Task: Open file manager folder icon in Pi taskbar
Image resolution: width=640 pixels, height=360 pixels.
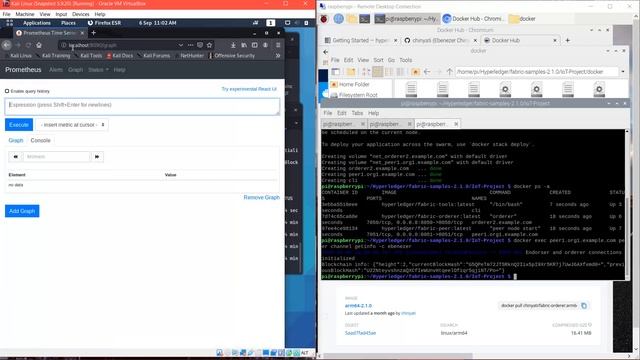Action: click(352, 19)
